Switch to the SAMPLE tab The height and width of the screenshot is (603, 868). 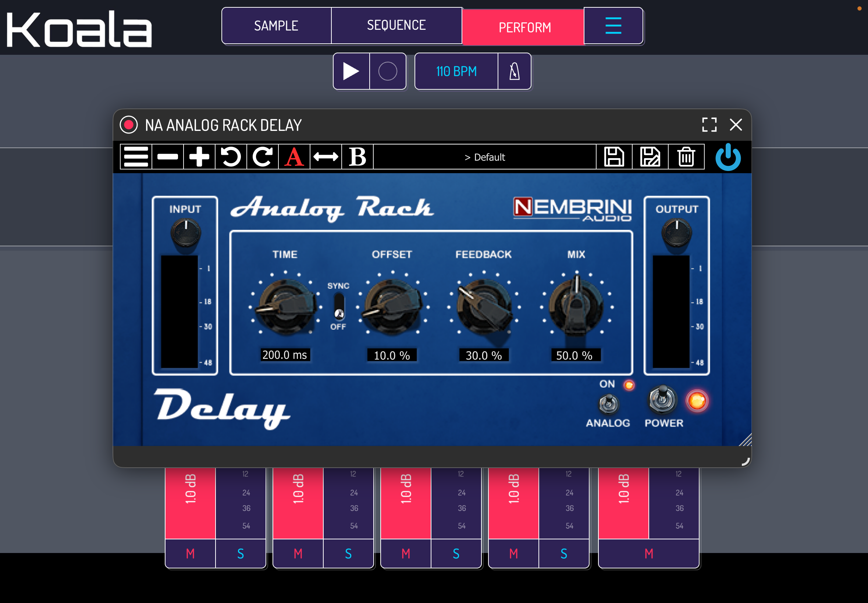point(276,26)
